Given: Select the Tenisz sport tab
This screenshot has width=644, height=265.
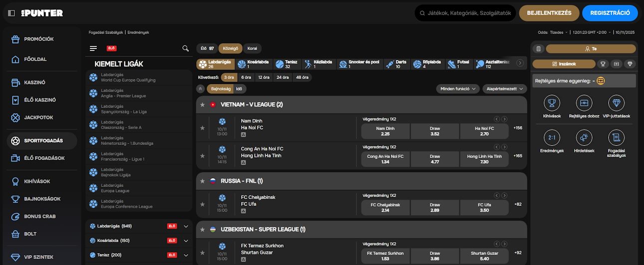Looking at the screenshot, I should point(286,64).
